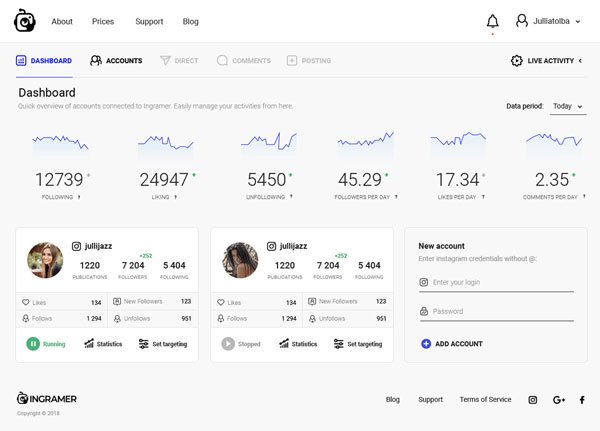The width and height of the screenshot is (600, 431).
Task: Click the 45.29 followers per day value
Action: pyautogui.click(x=360, y=180)
